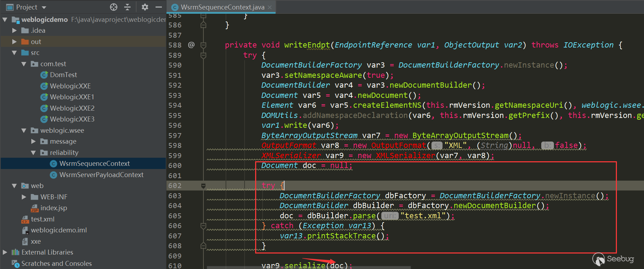644x269 pixels.
Task: Click the locate target crosshair icon
Action: pos(113,7)
